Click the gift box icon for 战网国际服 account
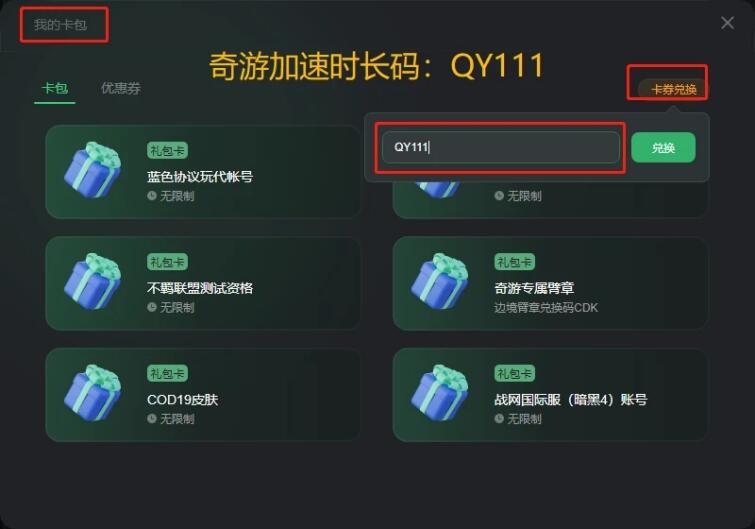755x529 pixels. pos(439,393)
